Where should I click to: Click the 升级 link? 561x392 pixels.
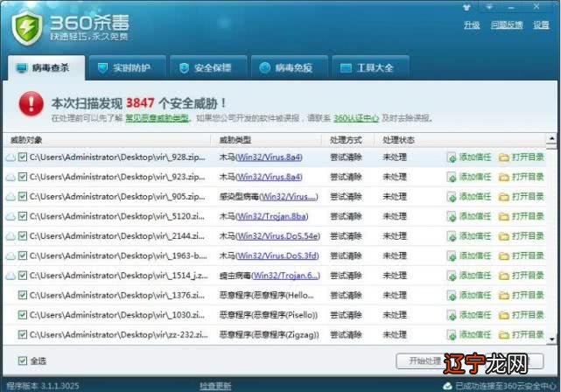(x=472, y=24)
